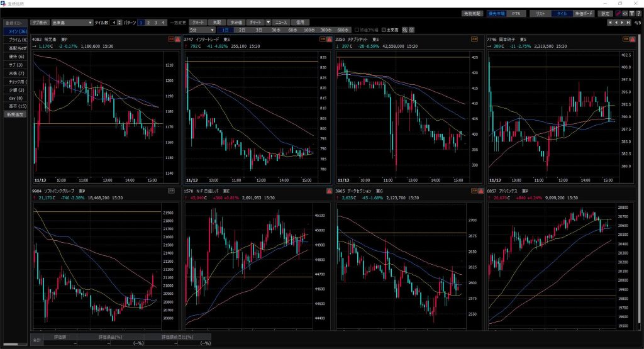Click the magnifier zoom icon beside 出来高 checkbox
The height and width of the screenshot is (349, 644).
[x=405, y=30]
